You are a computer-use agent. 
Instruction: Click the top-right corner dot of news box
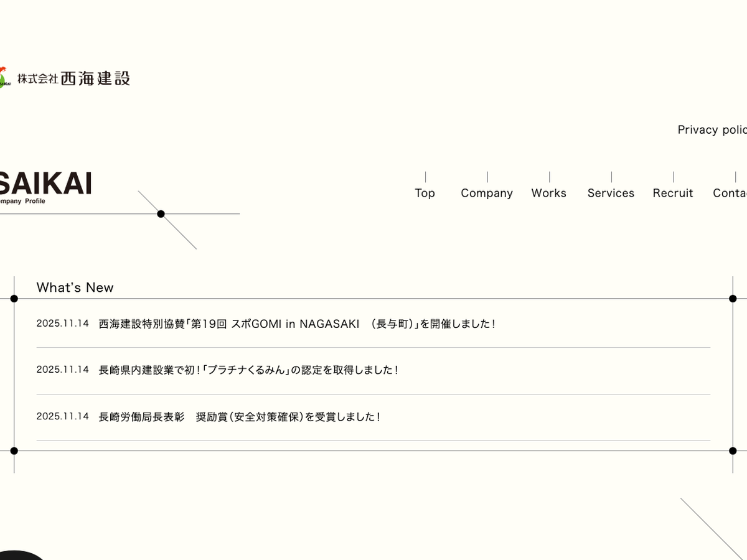733,299
